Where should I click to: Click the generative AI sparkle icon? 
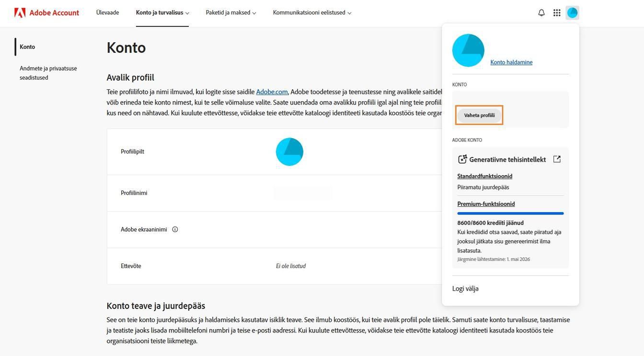pyautogui.click(x=462, y=159)
